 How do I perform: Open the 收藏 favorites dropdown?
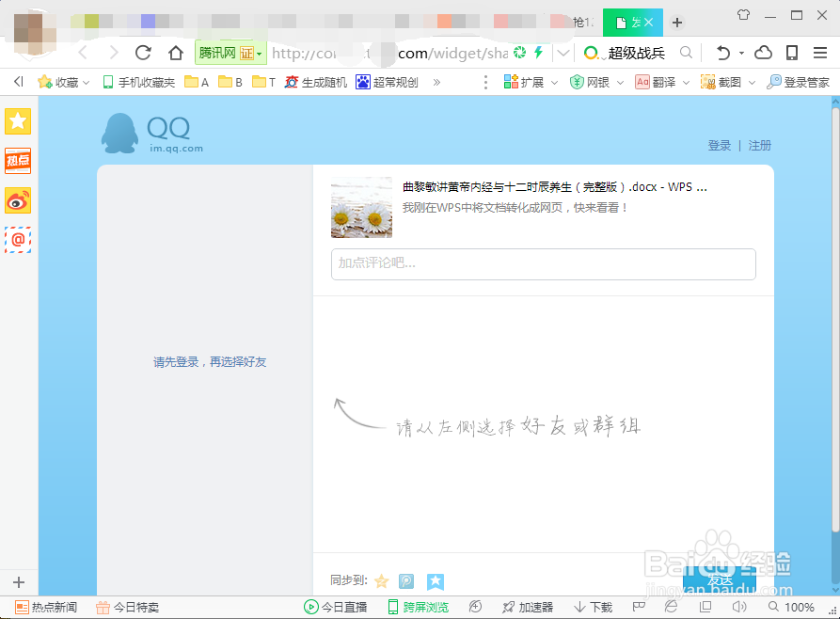click(x=64, y=82)
